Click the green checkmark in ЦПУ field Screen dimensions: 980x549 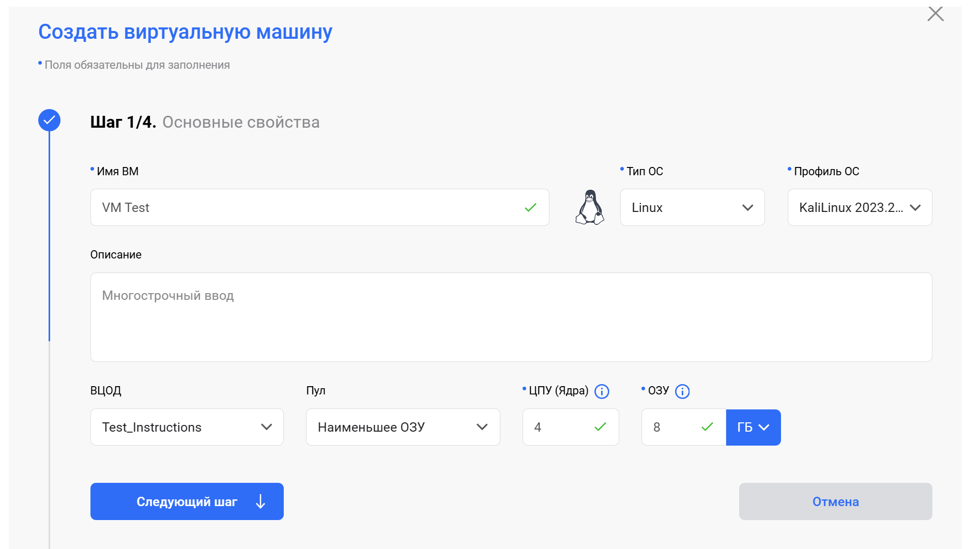600,427
